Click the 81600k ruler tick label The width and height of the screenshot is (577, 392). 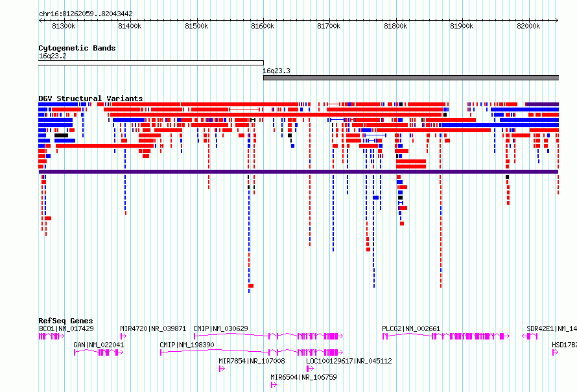[x=263, y=26]
